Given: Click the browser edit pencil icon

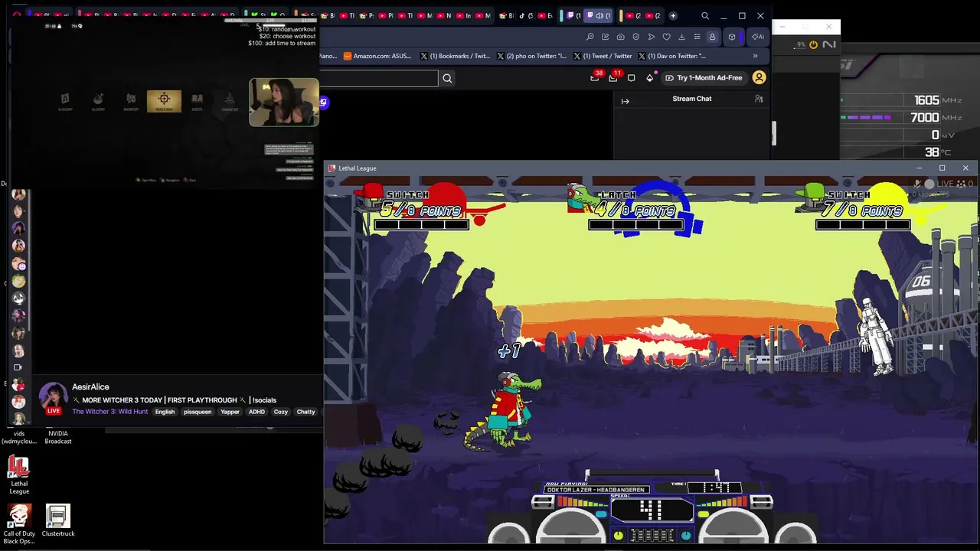Looking at the screenshot, I should coord(605,37).
